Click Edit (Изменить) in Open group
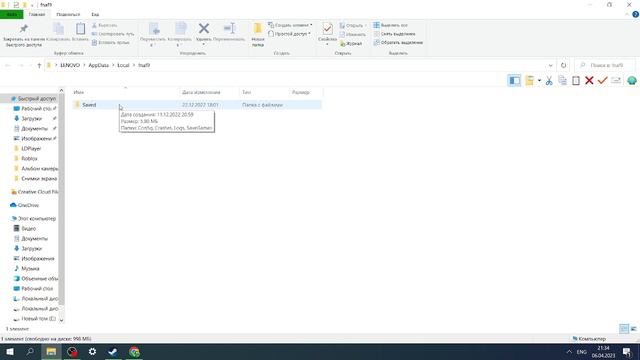The width and height of the screenshot is (640, 360). (x=352, y=35)
